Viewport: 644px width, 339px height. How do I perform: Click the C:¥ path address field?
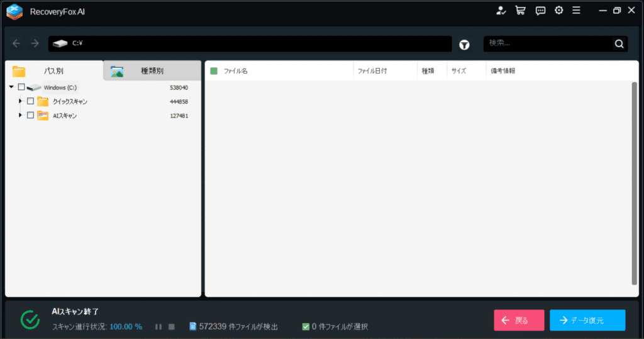pyautogui.click(x=250, y=43)
